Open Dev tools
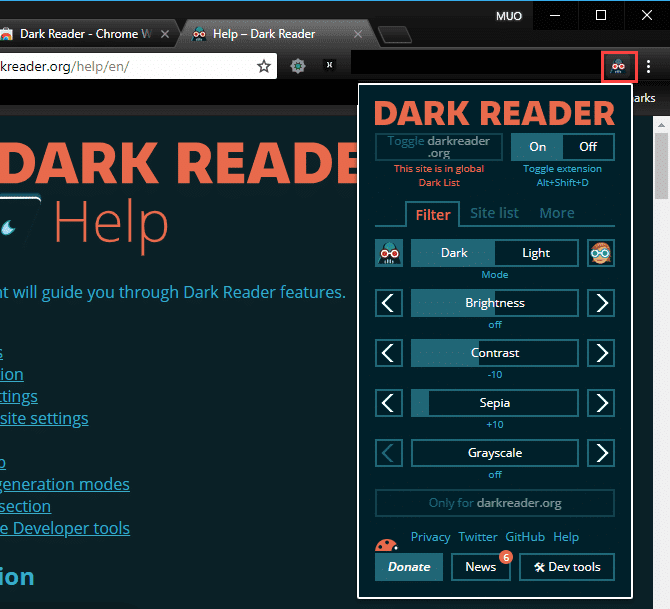Image resolution: width=670 pixels, height=609 pixels. coord(567,567)
